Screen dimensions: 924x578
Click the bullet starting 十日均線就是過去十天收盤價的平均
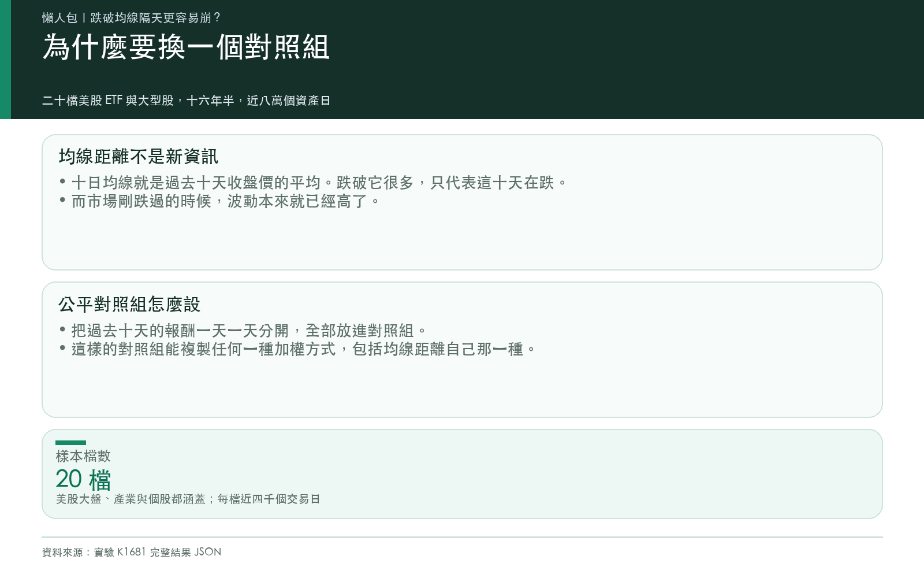tap(313, 183)
